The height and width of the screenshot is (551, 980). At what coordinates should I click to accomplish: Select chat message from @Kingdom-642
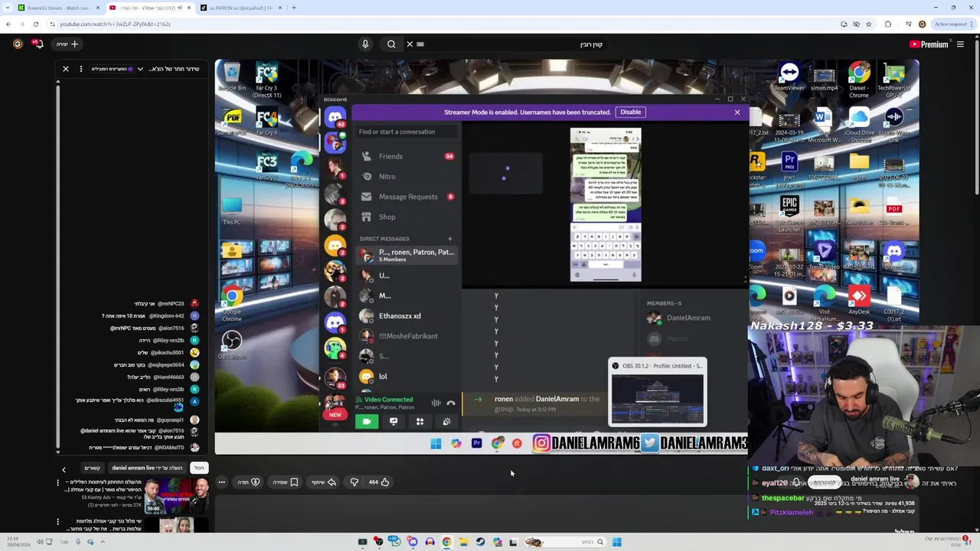(x=150, y=316)
